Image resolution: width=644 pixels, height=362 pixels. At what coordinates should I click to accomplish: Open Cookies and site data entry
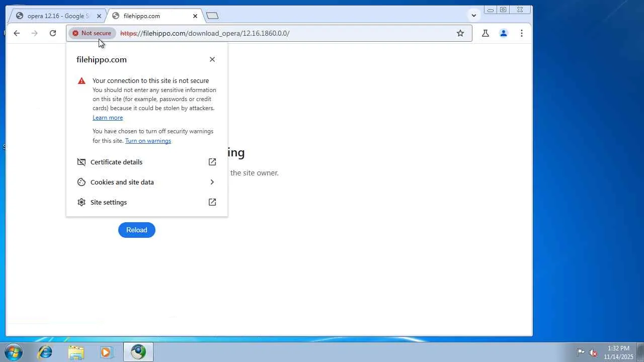click(x=147, y=182)
